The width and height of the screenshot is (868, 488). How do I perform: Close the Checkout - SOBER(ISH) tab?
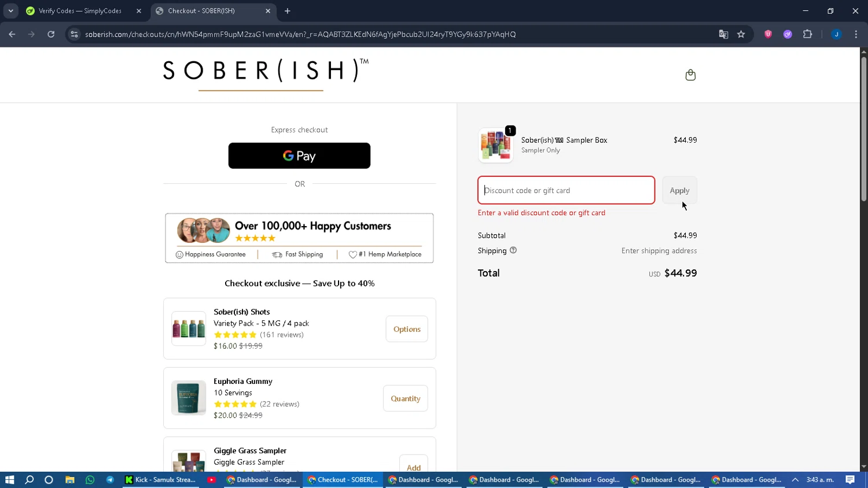pos(268,11)
